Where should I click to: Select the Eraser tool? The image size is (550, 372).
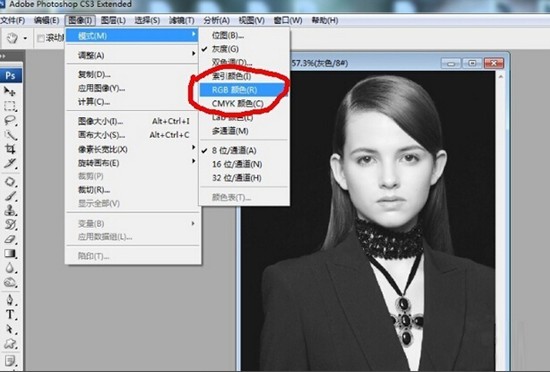[9, 239]
